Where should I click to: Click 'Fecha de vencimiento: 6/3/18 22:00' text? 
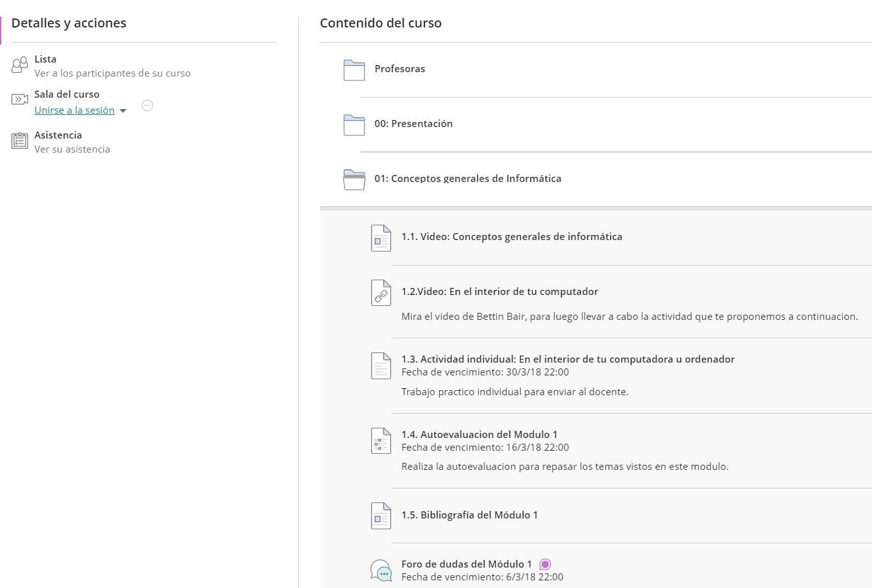tap(483, 577)
